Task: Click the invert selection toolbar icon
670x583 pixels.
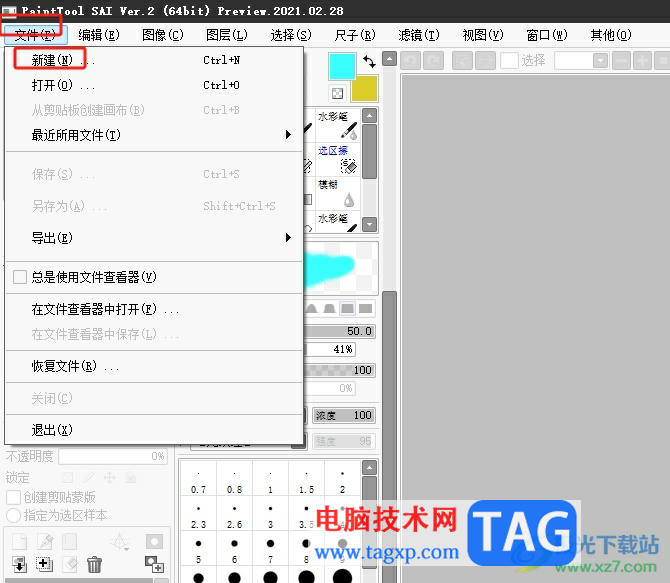Action: tap(485, 61)
